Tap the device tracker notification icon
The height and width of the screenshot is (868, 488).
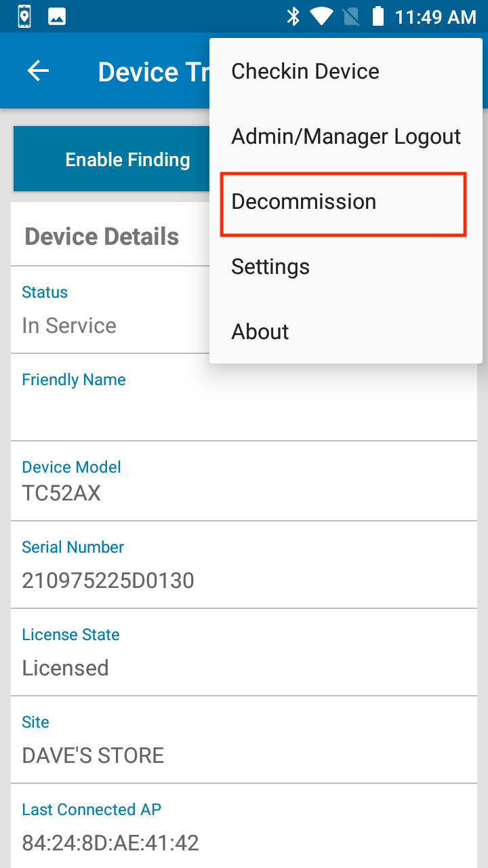coord(24,17)
